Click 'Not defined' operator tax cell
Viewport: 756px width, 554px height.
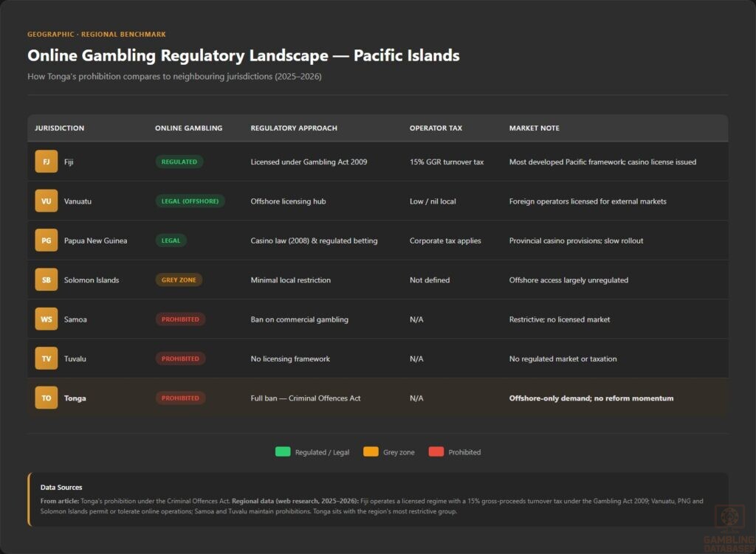pyautogui.click(x=430, y=280)
